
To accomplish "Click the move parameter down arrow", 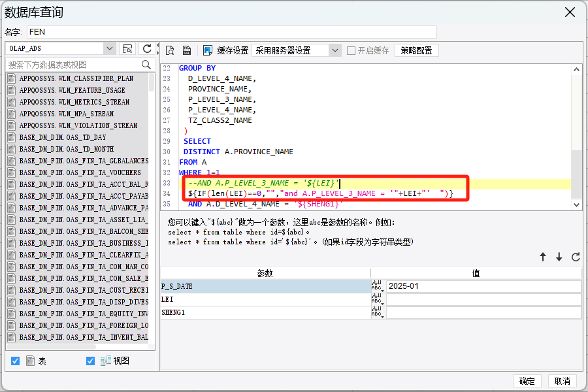I will point(559,257).
